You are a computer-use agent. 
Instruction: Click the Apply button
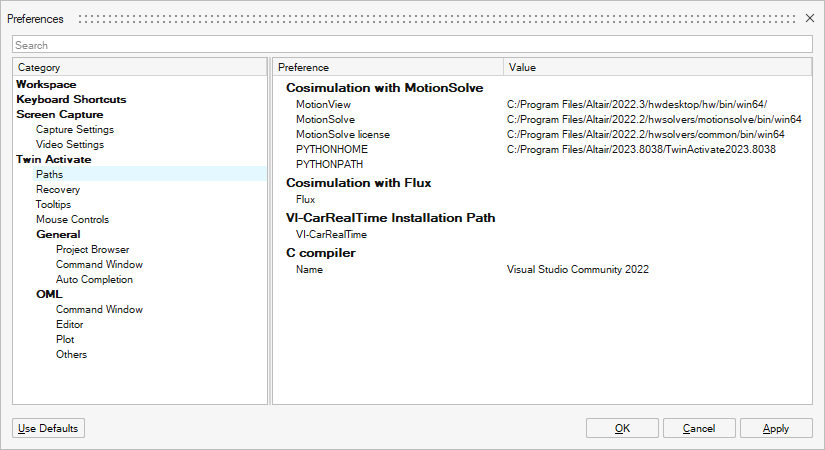775,428
